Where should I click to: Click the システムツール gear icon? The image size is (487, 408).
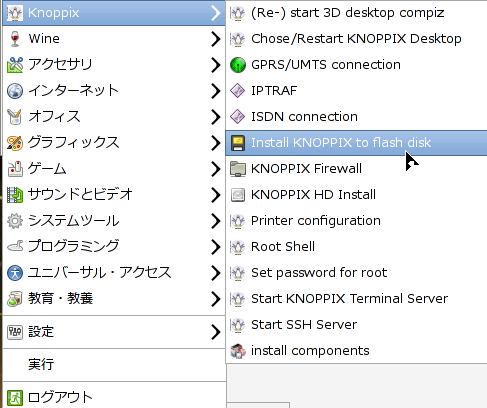pyautogui.click(x=15, y=221)
